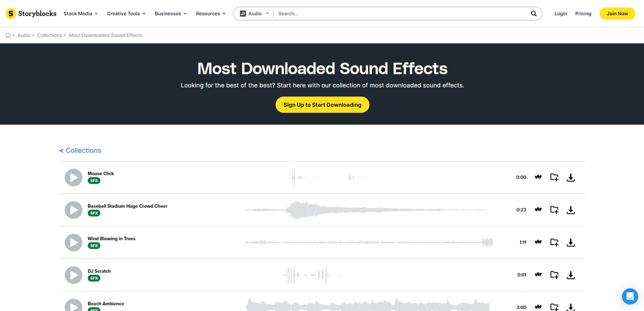644x311 pixels.
Task: Open Collections in the breadcrumb
Action: (x=50, y=35)
